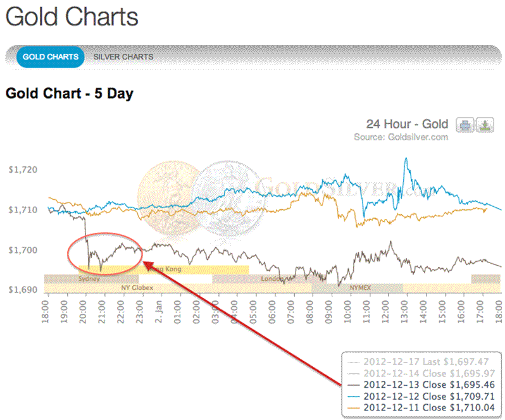The width and height of the screenshot is (505, 420).
Task: Click the print chart icon
Action: tap(465, 125)
